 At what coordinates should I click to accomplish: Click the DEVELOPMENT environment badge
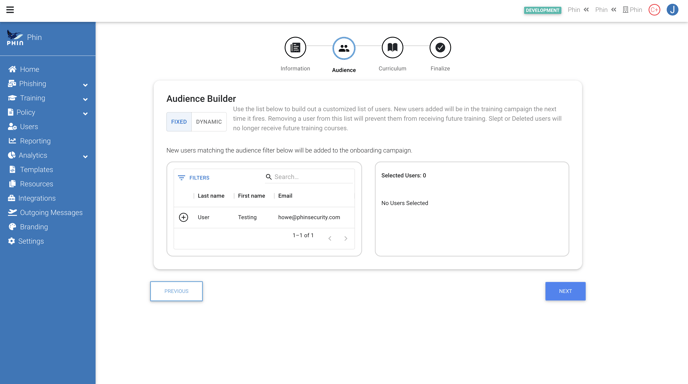542,10
